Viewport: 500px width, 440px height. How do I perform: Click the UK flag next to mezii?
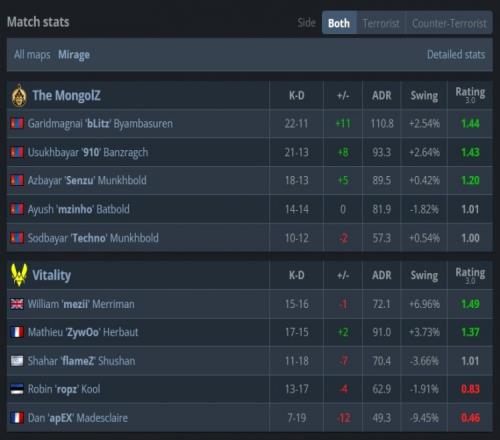(x=17, y=304)
